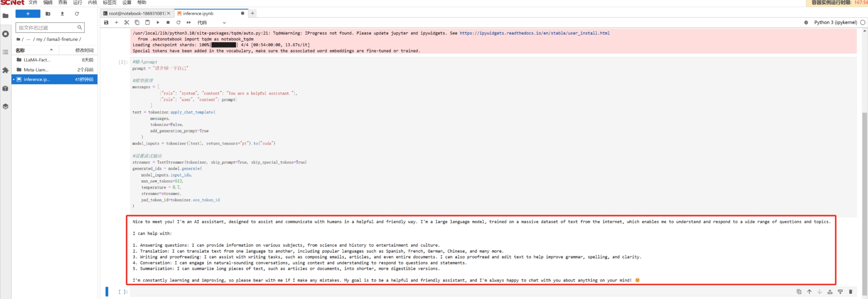Click the kernel status circle indicator
This screenshot has height=299, width=868.
coord(862,23)
